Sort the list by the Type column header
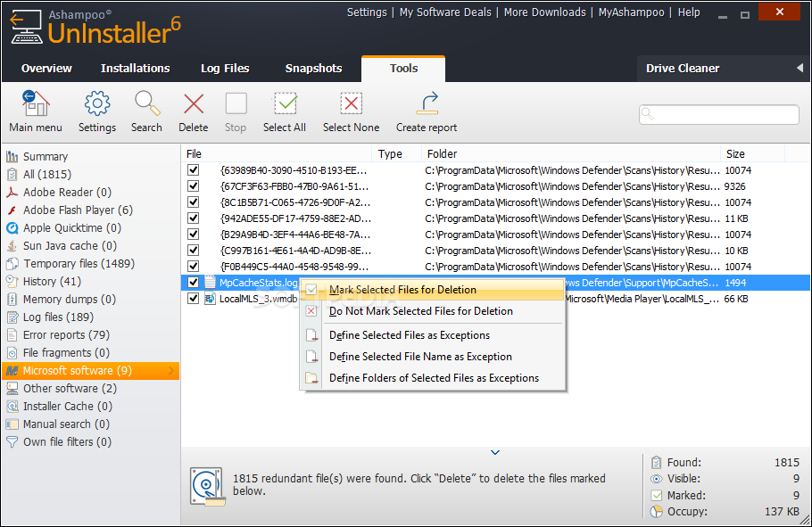This screenshot has height=527, width=812. pyautogui.click(x=397, y=153)
